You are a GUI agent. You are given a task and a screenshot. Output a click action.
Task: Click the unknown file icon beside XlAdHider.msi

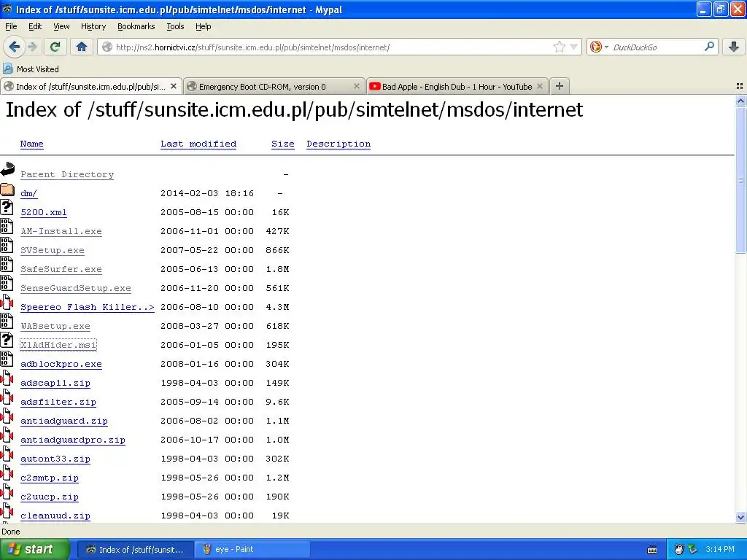7,341
